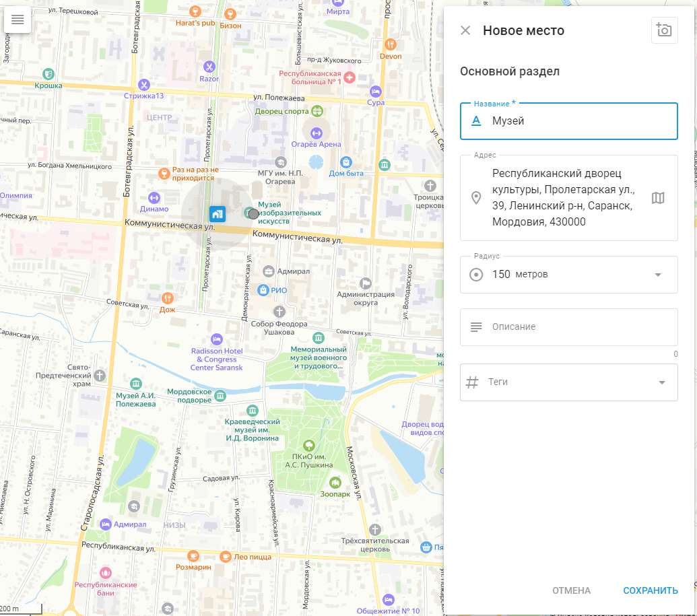Click the НИЗЫ district label on the map
This screenshot has height=616, width=697.
coord(174,525)
